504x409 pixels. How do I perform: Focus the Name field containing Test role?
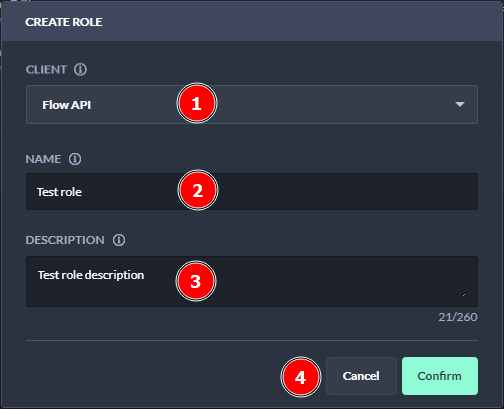point(252,191)
